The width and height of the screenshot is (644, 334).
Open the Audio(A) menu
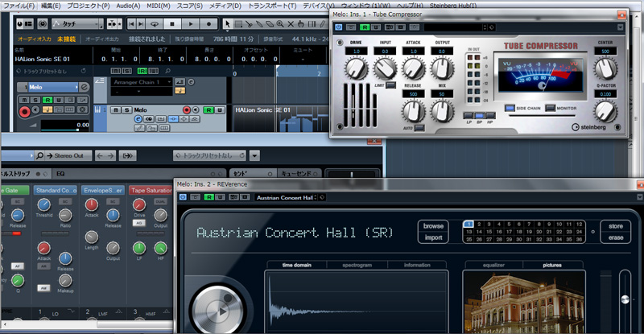(128, 6)
